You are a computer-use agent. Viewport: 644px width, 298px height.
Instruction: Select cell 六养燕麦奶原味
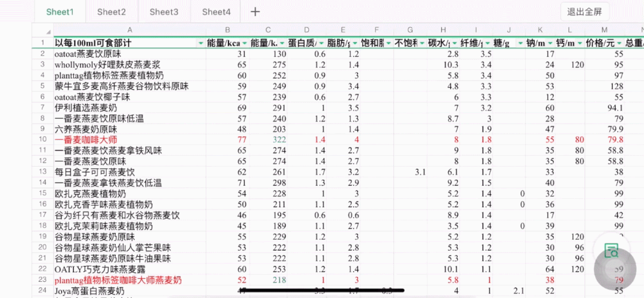(x=129, y=129)
